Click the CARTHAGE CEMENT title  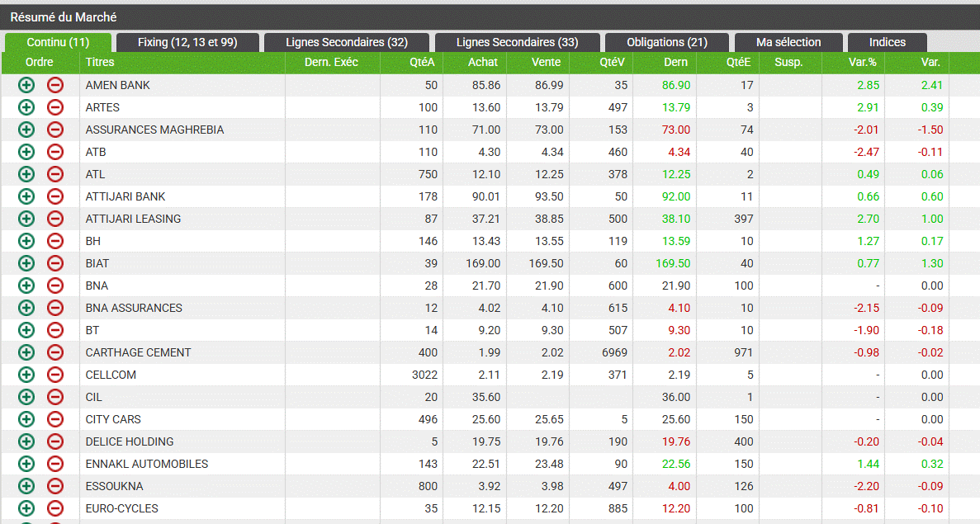pos(138,352)
